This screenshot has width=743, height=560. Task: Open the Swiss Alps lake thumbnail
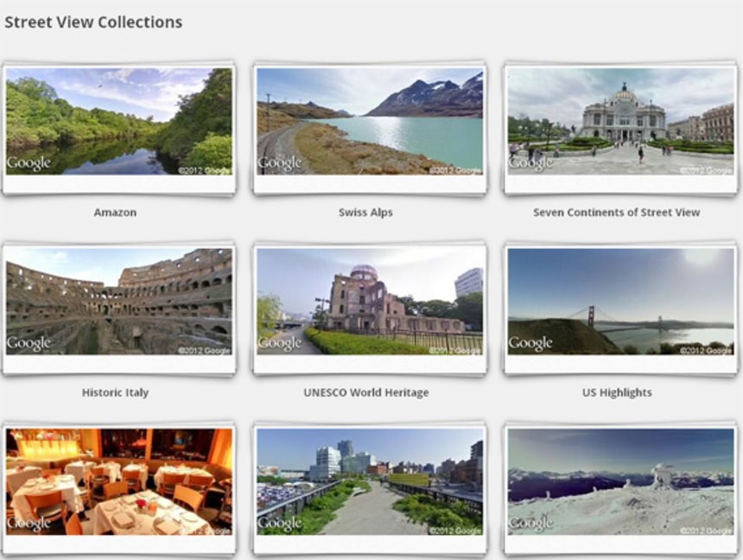[x=370, y=121]
